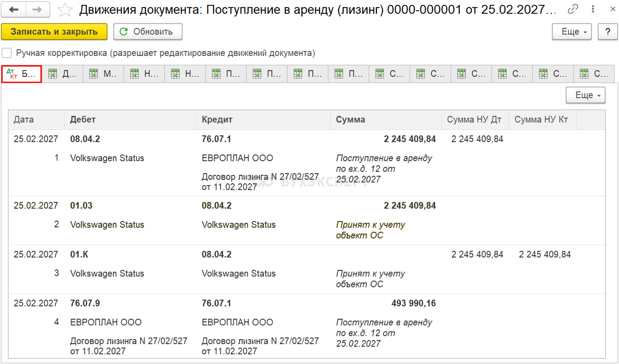Copy link using the chain icon

573,9
